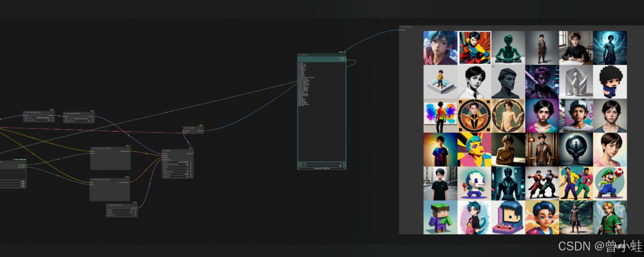
Task: Click the lower CLIP Text Encode collapse dot
Action: pyautogui.click(x=91, y=179)
